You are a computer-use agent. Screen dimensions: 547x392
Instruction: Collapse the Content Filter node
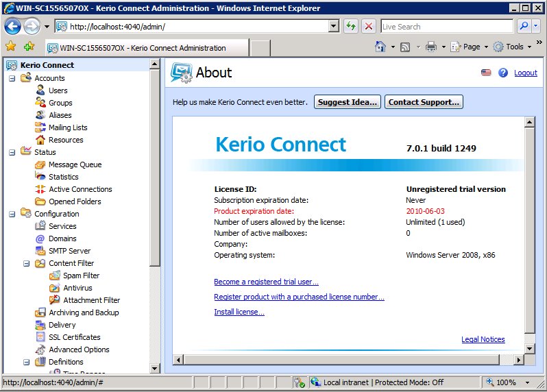pyautogui.click(x=26, y=263)
